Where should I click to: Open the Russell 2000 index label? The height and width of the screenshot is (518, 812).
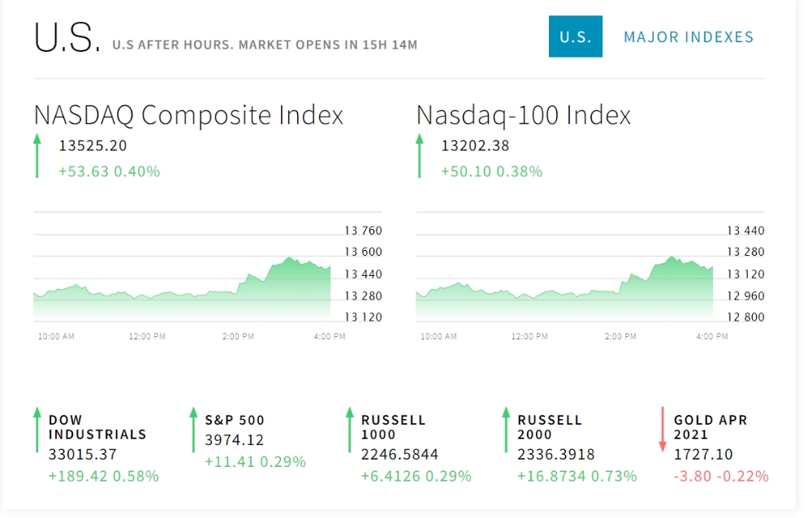point(550,427)
